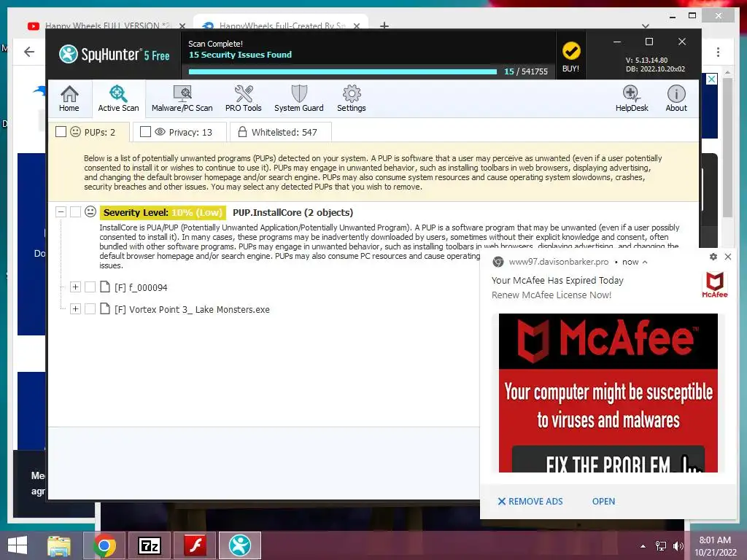Collapse the PUP.InstallCore group
The image size is (747, 560).
61,212
